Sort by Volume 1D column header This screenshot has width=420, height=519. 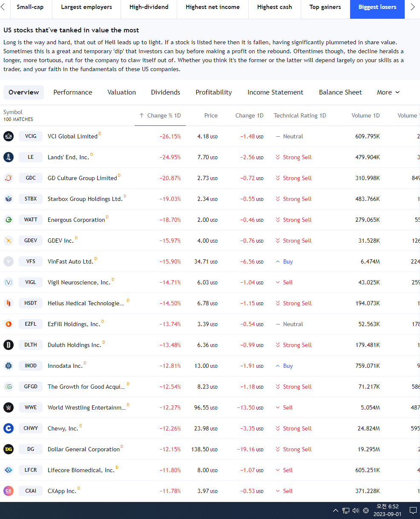[x=365, y=115]
